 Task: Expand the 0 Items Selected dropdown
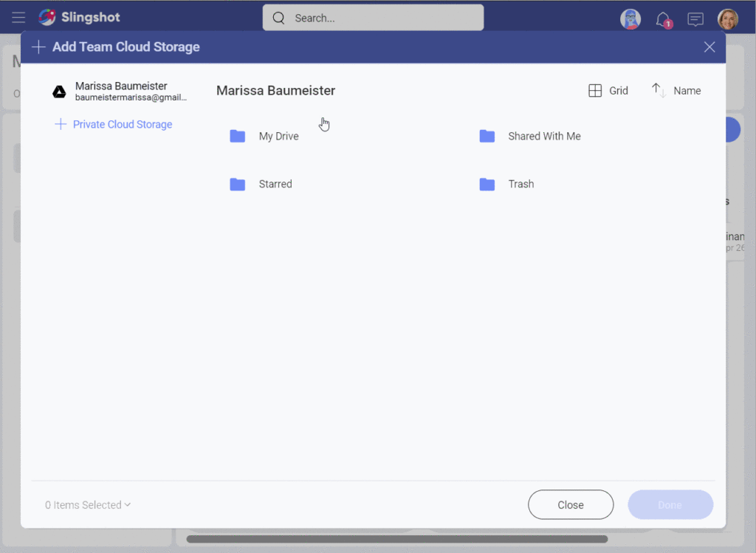(x=88, y=505)
